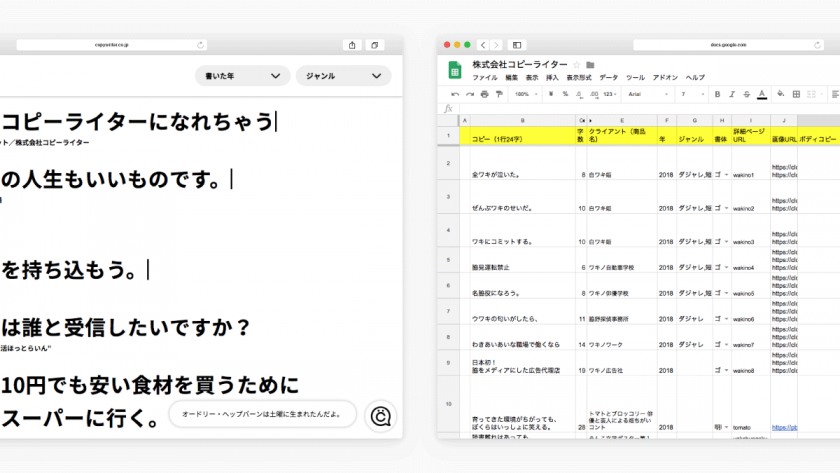
Task: Open 書体 dropdown in tomato row
Action: (x=726, y=427)
